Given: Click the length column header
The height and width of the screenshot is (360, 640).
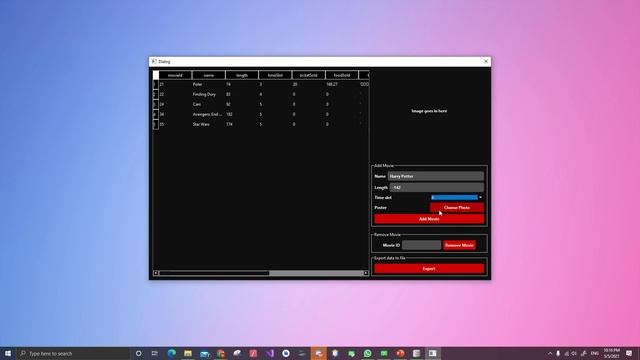Looking at the screenshot, I should (242, 75).
